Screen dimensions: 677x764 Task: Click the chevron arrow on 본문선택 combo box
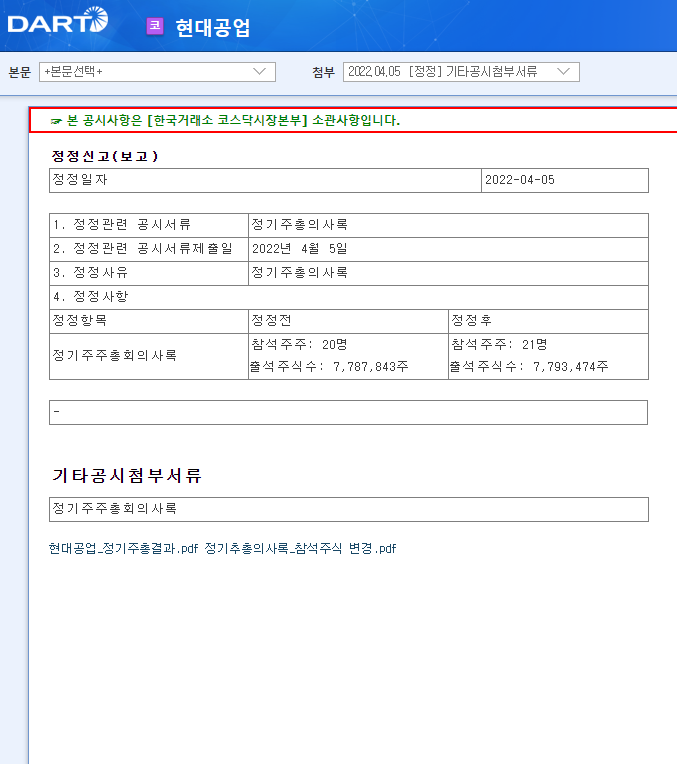(x=260, y=72)
